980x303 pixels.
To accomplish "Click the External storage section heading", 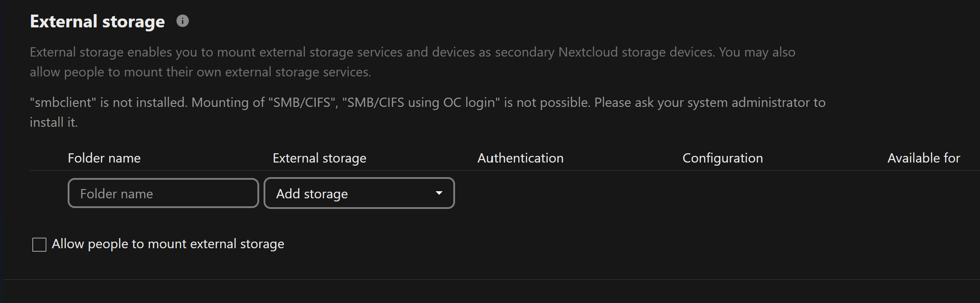I will [97, 21].
